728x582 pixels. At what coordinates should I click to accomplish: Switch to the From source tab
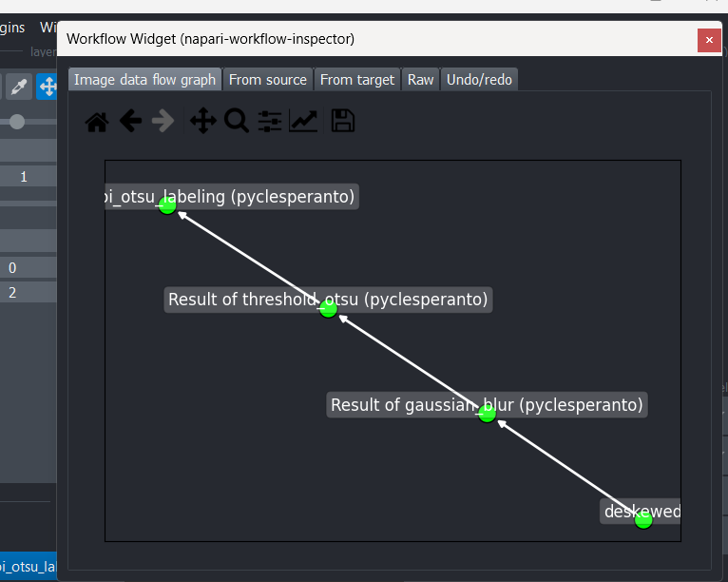tap(268, 80)
